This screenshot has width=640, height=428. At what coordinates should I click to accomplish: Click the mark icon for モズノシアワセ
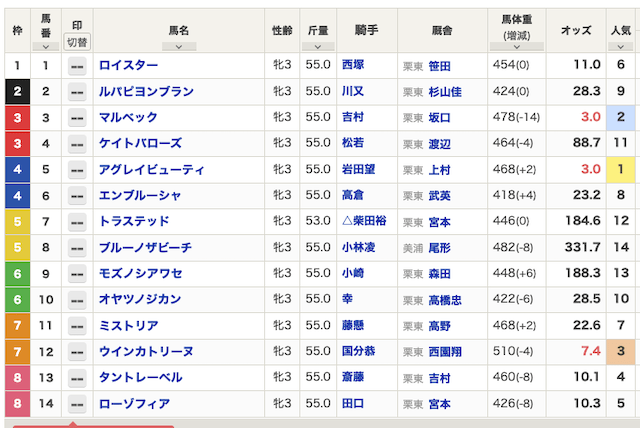pos(77,274)
